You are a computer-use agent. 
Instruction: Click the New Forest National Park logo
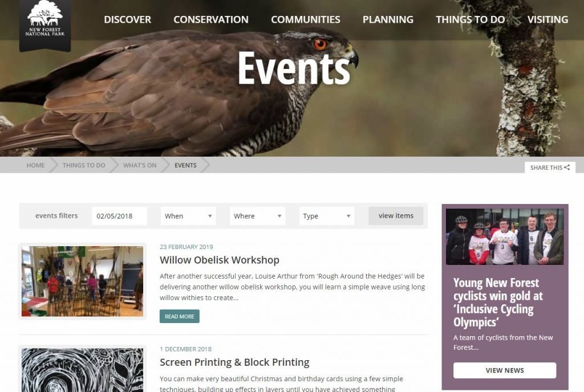[45, 25]
